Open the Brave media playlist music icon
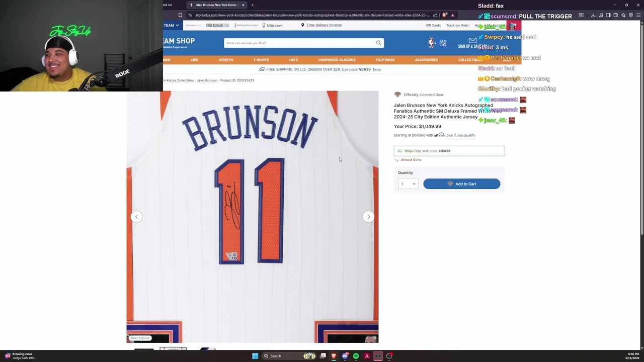This screenshot has height=362, width=644. point(601,15)
